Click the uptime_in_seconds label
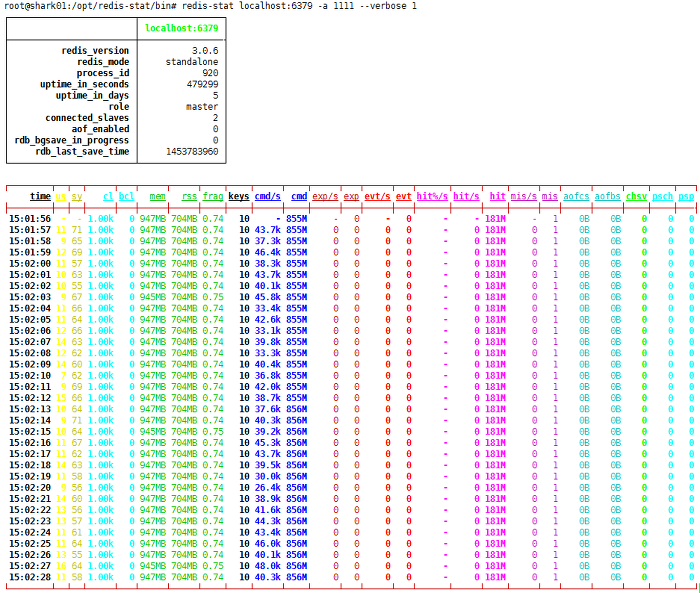This screenshot has height=593, width=700. coord(84,84)
